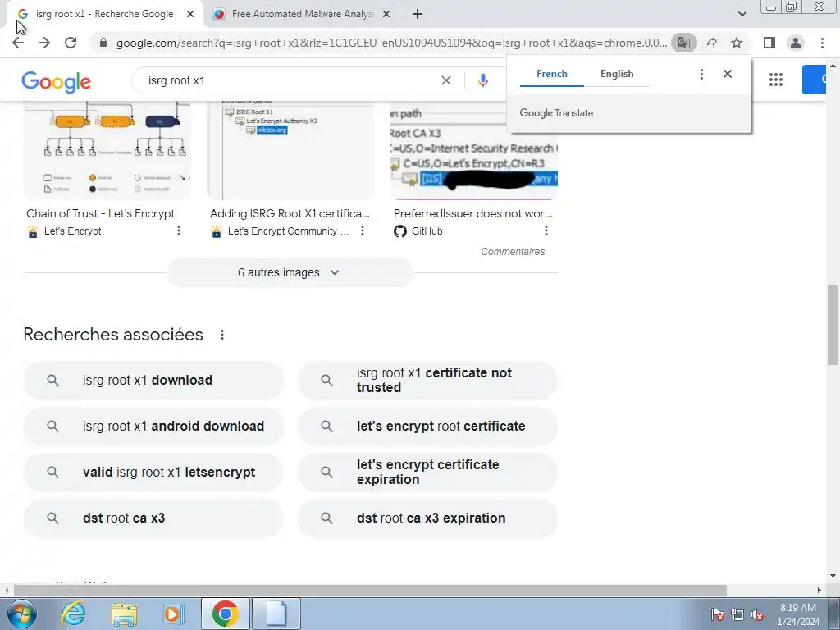Open muted volume tray icon
The image size is (840, 630).
click(757, 615)
